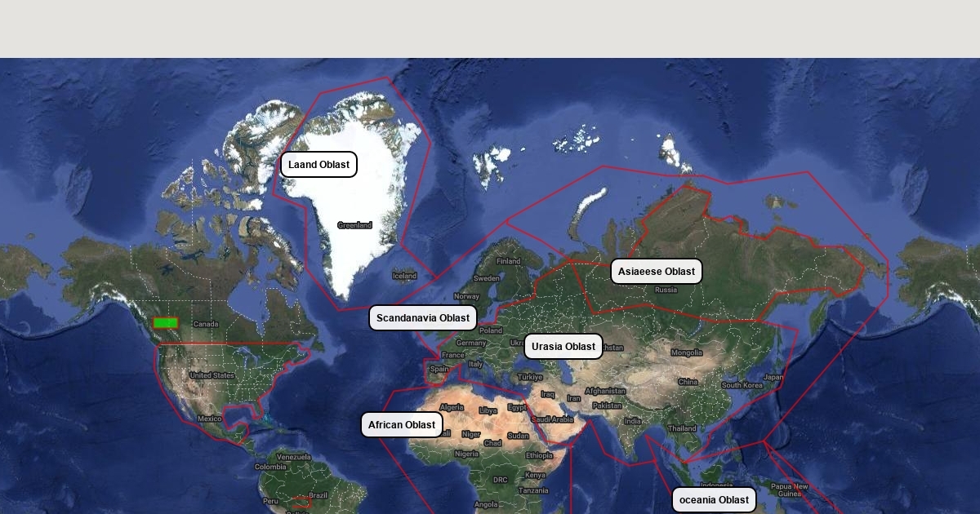This screenshot has height=514, width=980.
Task: Select the Canada country label
Action: pos(206,324)
